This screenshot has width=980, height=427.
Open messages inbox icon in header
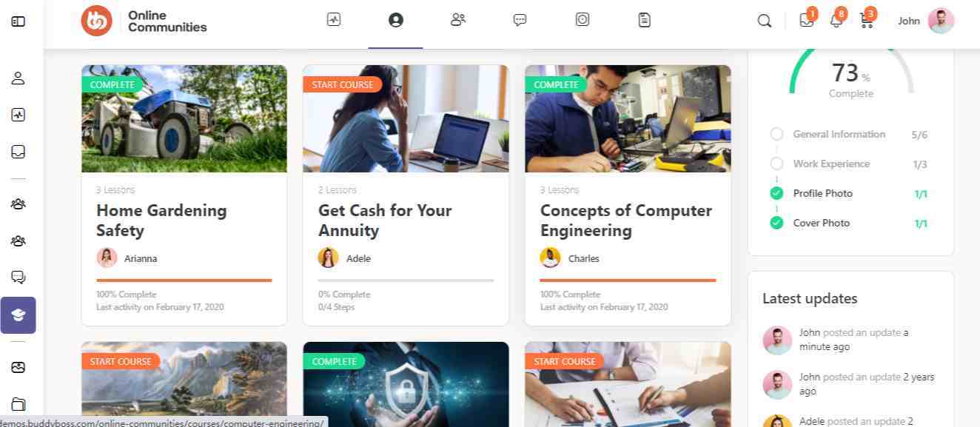pos(807,21)
